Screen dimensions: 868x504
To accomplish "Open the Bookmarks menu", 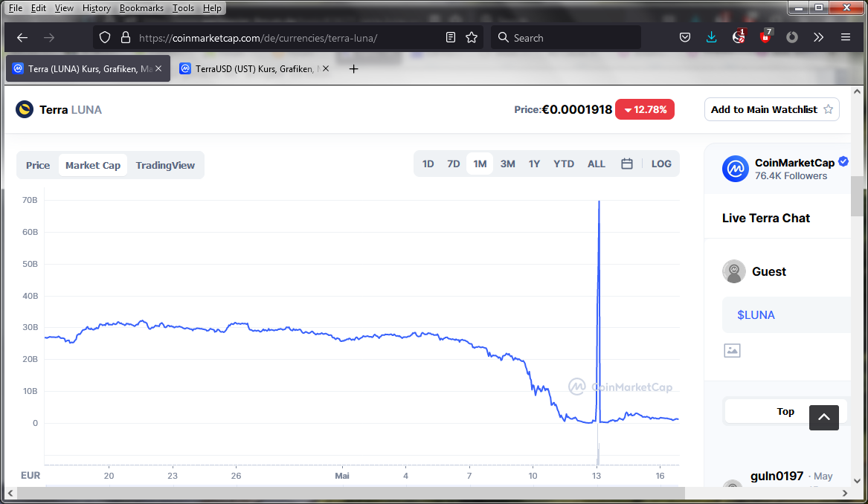I will [141, 7].
